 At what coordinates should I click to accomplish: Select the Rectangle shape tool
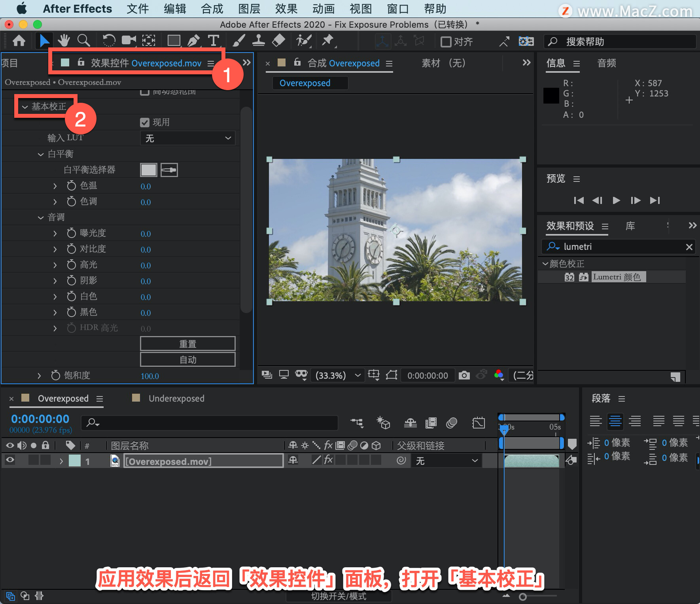tap(174, 41)
